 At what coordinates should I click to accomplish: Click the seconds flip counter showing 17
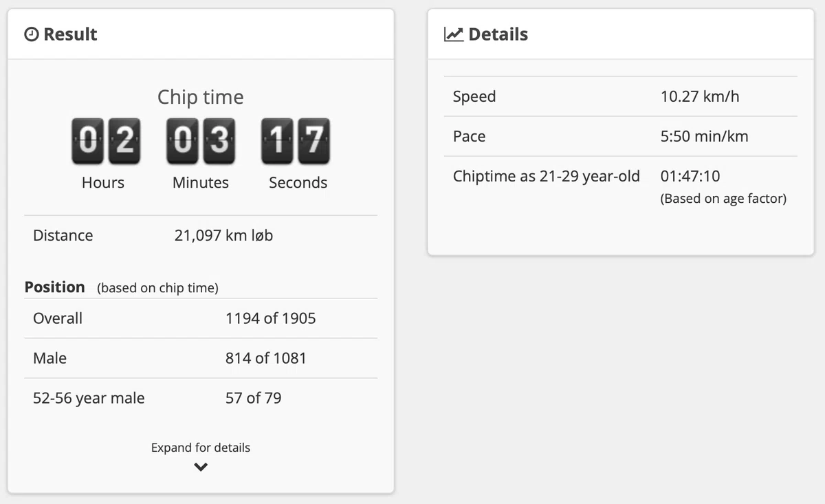[x=296, y=141]
